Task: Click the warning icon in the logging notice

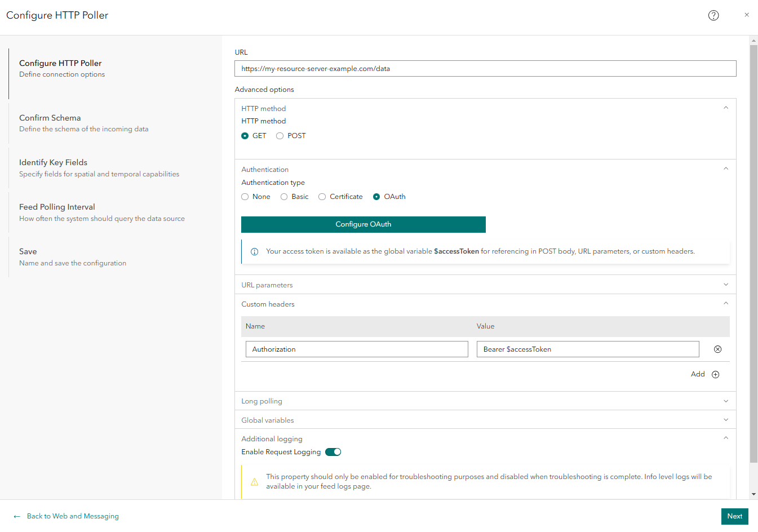Action: [x=254, y=482]
